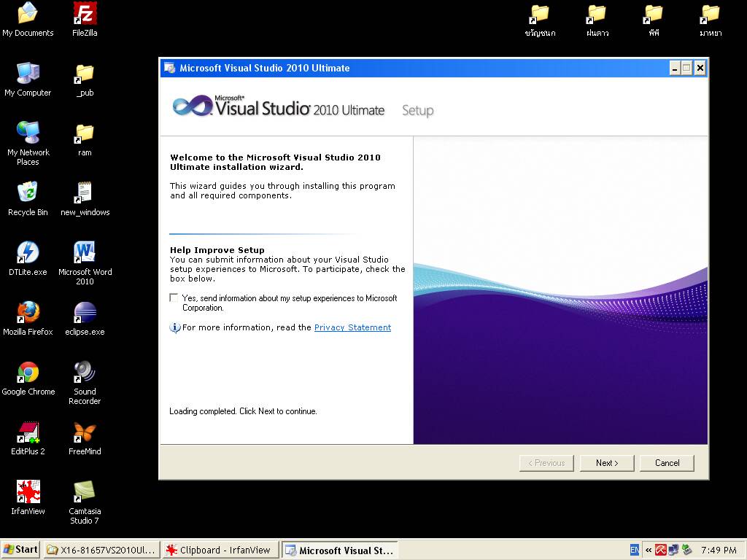Enable sending setup experiences to Microsoft
The width and height of the screenshot is (747, 560).
[174, 297]
